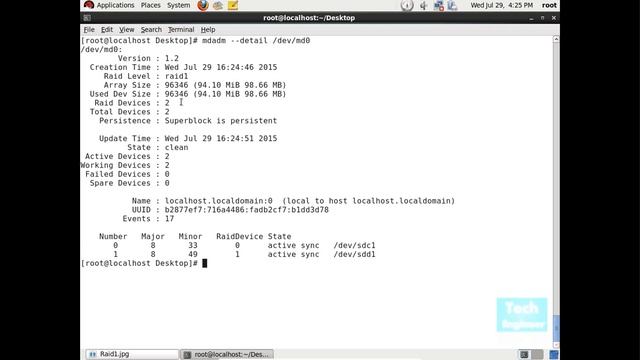Click the Red Hat logo in the panel
640x360 pixels.
point(89,5)
